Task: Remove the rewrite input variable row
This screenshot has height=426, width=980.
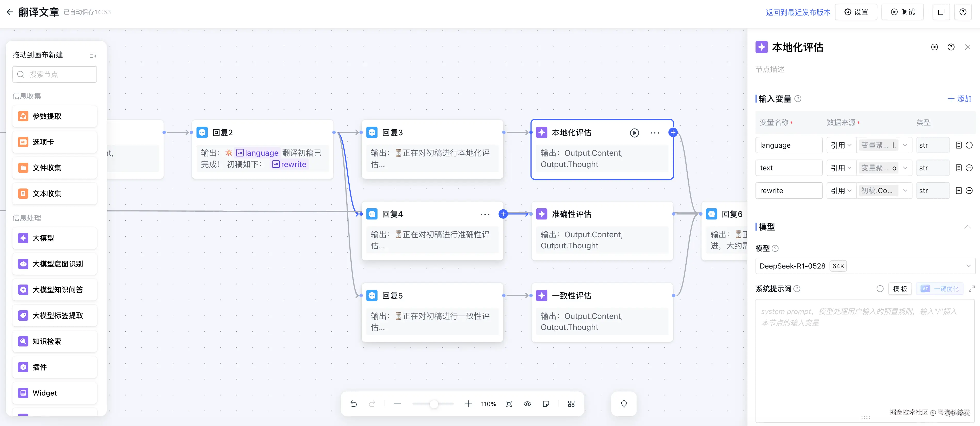Action: [969, 191]
